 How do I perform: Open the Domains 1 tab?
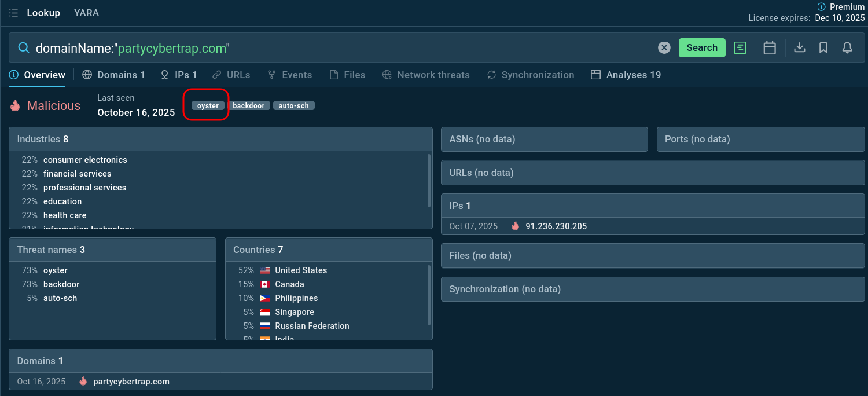(x=113, y=75)
